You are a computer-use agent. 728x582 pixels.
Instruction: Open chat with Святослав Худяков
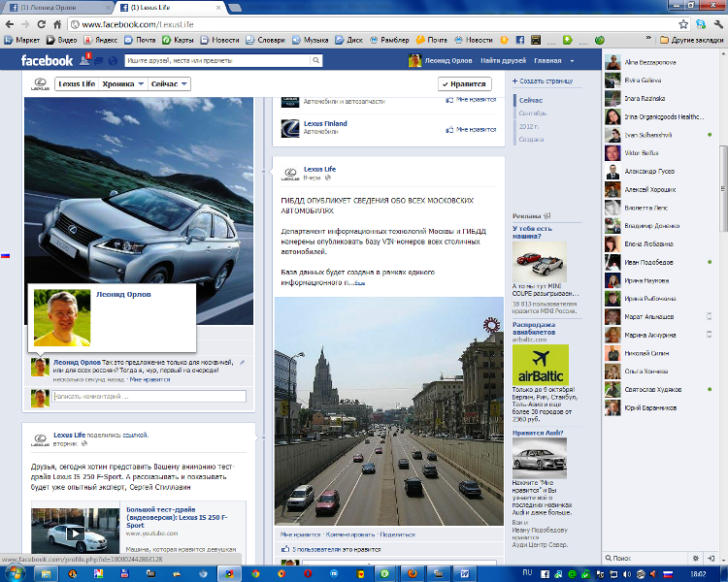point(658,389)
